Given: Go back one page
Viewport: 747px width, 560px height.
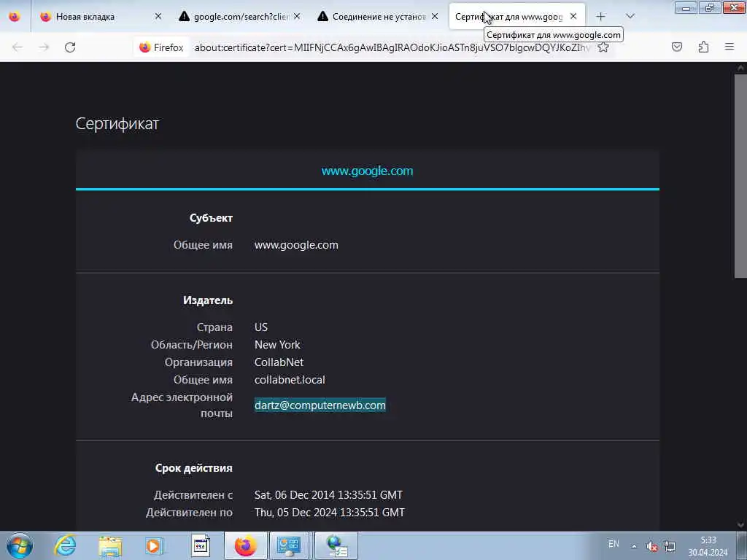Looking at the screenshot, I should tap(18, 47).
